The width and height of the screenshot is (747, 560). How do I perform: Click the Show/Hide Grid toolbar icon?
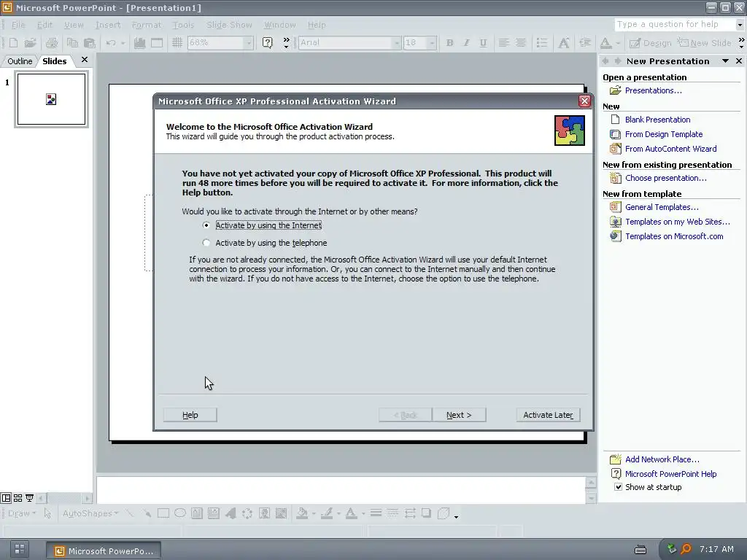pyautogui.click(x=177, y=43)
